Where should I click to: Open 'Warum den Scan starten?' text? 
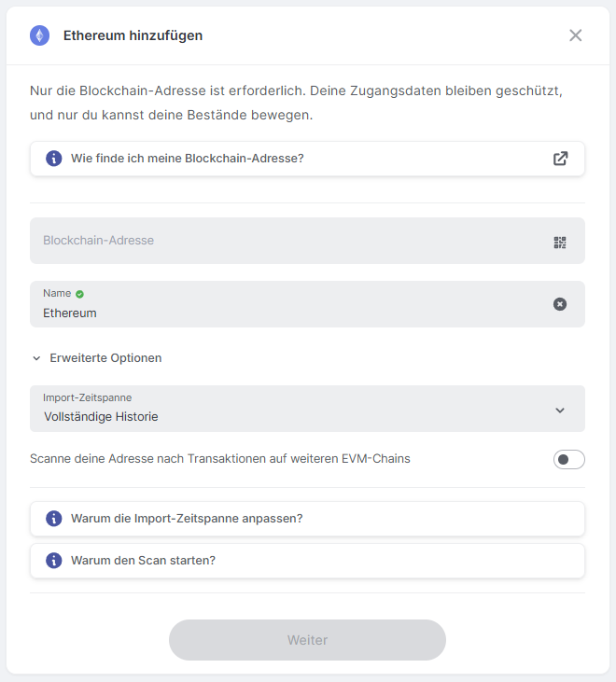143,561
